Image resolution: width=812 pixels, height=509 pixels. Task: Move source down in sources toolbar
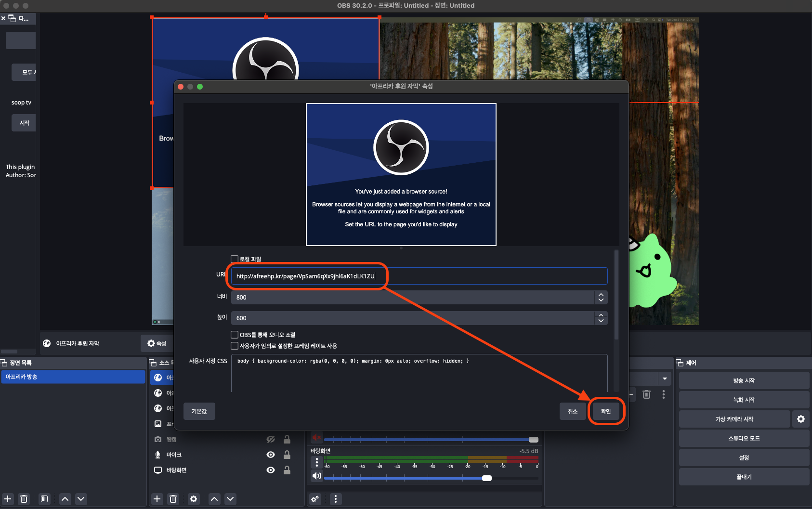tap(230, 499)
